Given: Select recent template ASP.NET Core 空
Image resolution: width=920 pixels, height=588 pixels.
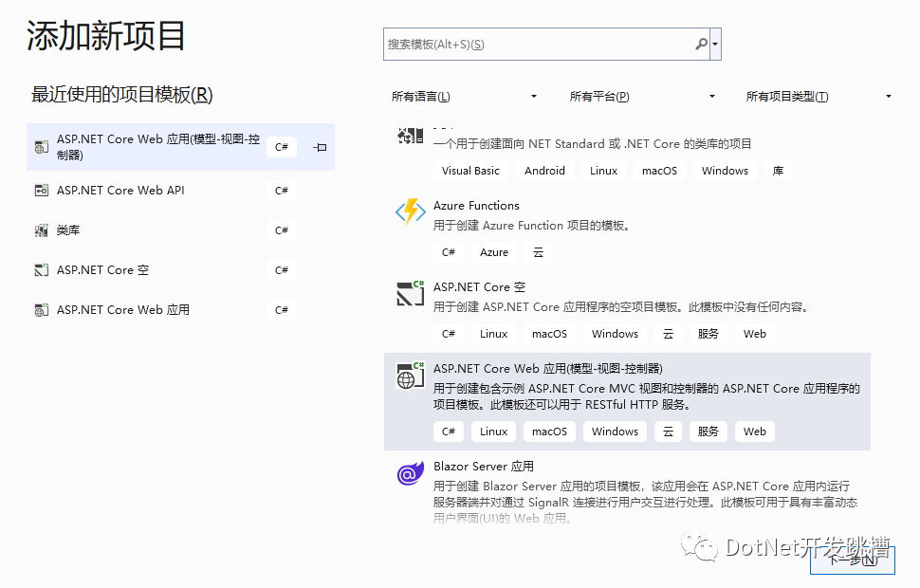Looking at the screenshot, I should (181, 270).
